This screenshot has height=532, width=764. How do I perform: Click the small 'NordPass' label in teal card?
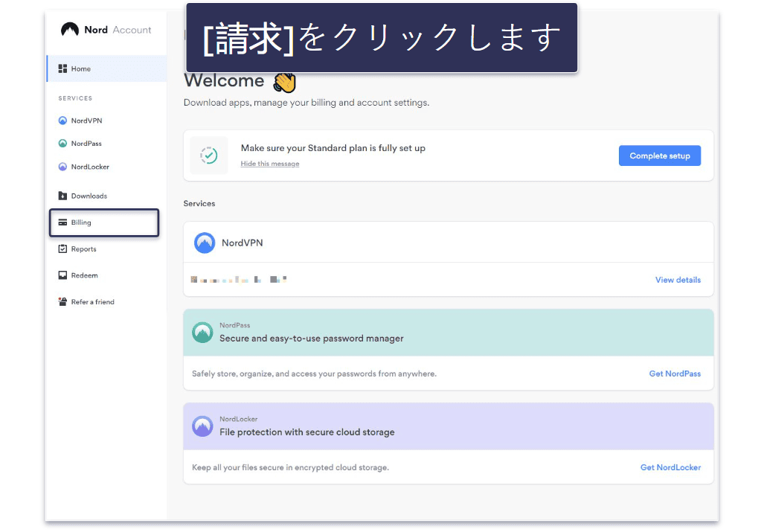point(235,325)
